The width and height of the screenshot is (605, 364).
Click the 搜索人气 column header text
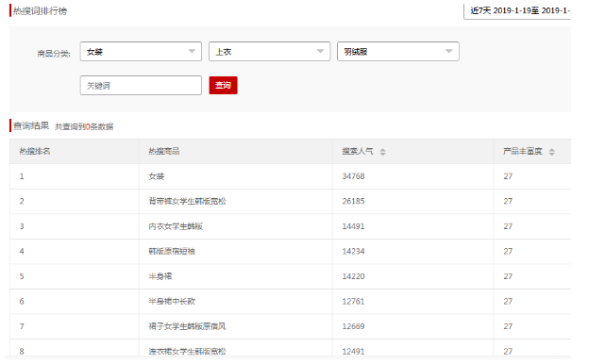point(358,151)
